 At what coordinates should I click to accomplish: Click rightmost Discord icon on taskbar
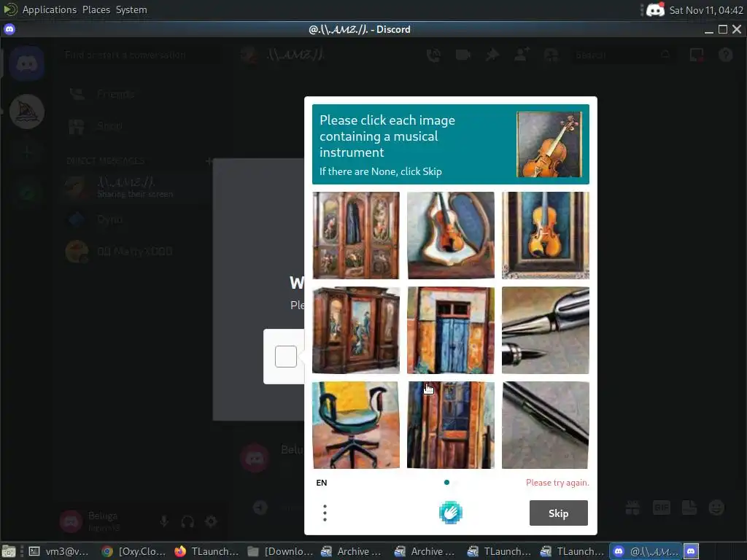click(x=692, y=551)
